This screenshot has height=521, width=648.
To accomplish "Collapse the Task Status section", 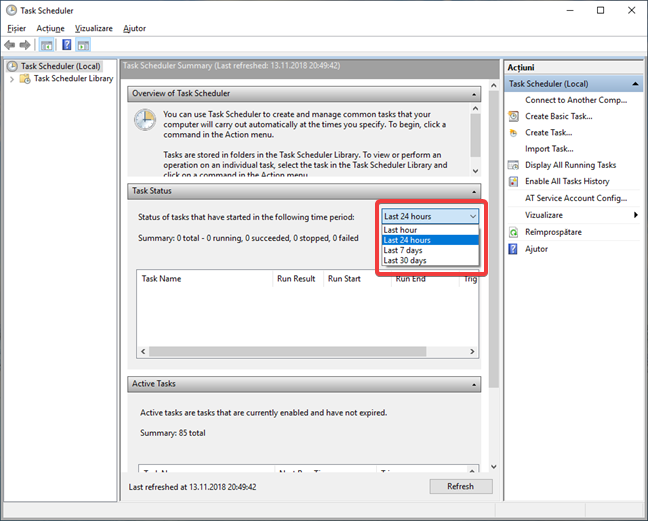I will pyautogui.click(x=474, y=192).
